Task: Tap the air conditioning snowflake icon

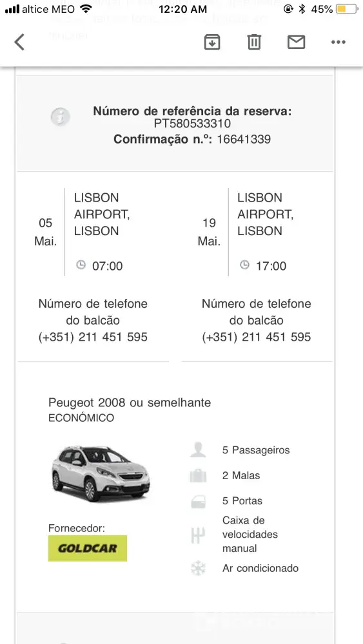Action: tap(198, 569)
